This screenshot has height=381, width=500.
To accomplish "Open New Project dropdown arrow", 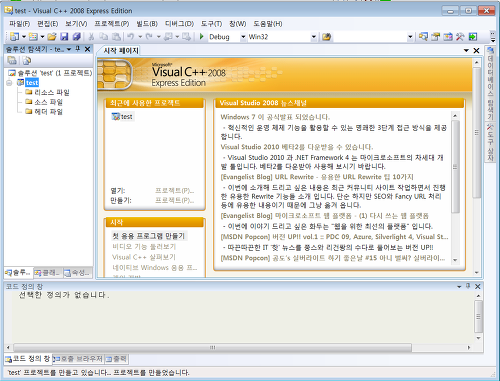I will click(24, 37).
